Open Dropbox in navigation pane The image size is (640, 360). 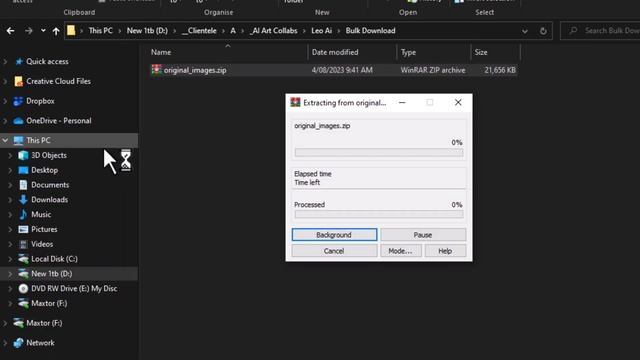click(x=40, y=101)
